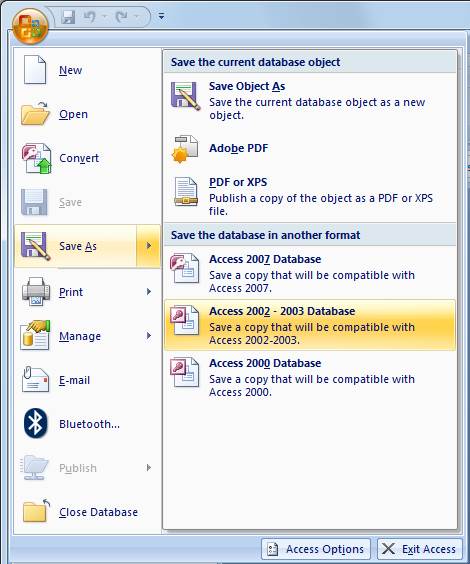Click the Save floppy icon in Quick Access
Screen dimensions: 470x564
pyautogui.click(x=68, y=17)
